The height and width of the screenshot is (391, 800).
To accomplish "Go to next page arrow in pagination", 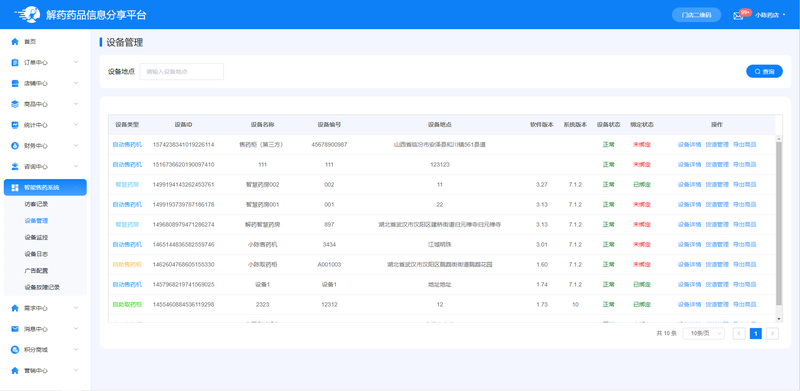I will (772, 333).
